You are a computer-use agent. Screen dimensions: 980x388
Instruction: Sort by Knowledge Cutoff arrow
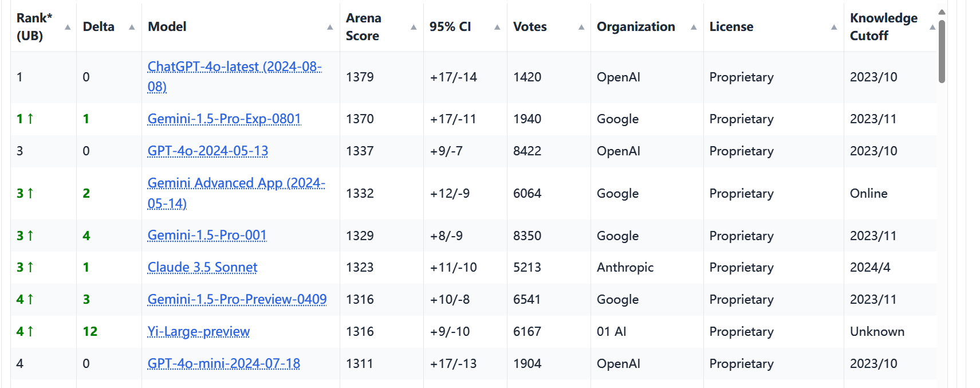(x=932, y=28)
